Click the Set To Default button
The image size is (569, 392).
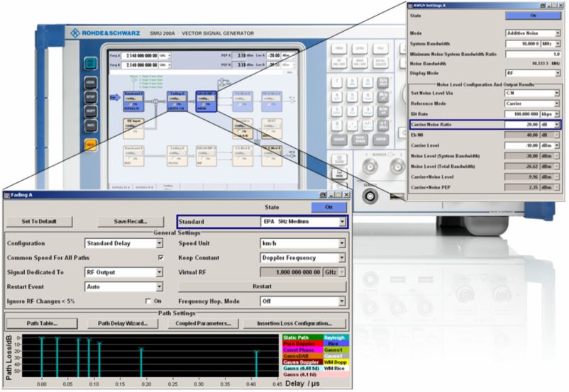[39, 222]
